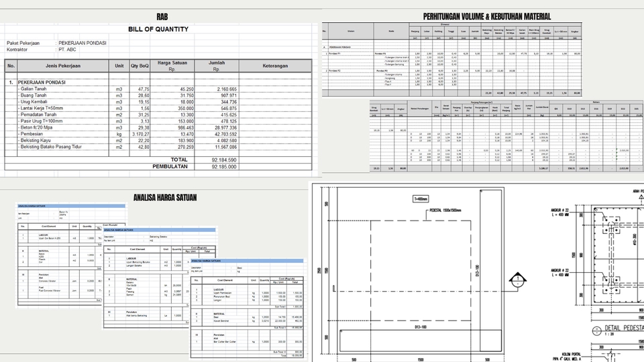Select the BILL OF QUANTITY title
This screenshot has width=644, height=362.
tap(158, 29)
